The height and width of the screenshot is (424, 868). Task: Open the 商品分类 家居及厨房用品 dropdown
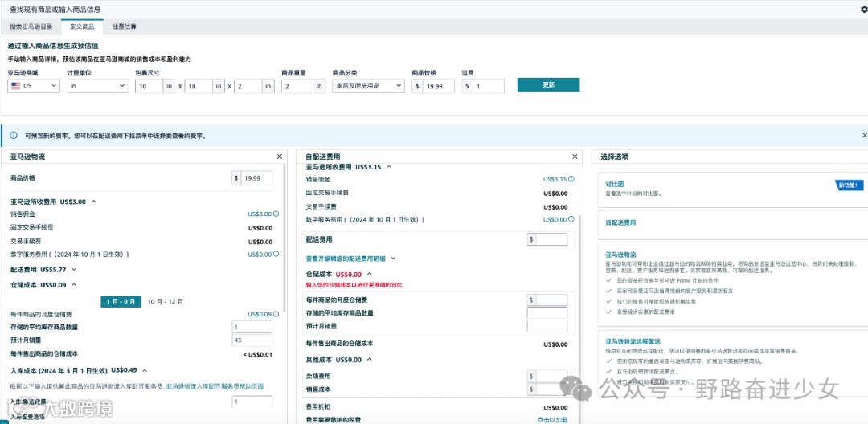pyautogui.click(x=368, y=86)
